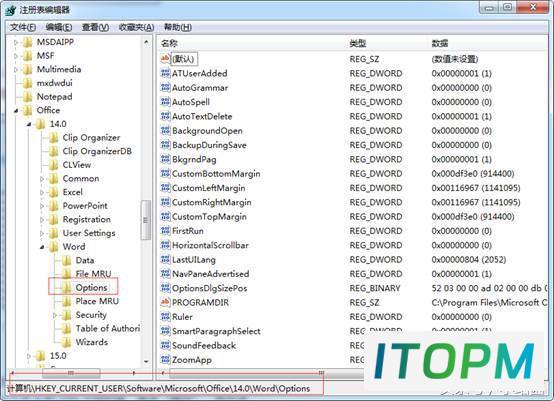Select the Place MRU key
The height and width of the screenshot is (401, 554).
[97, 301]
